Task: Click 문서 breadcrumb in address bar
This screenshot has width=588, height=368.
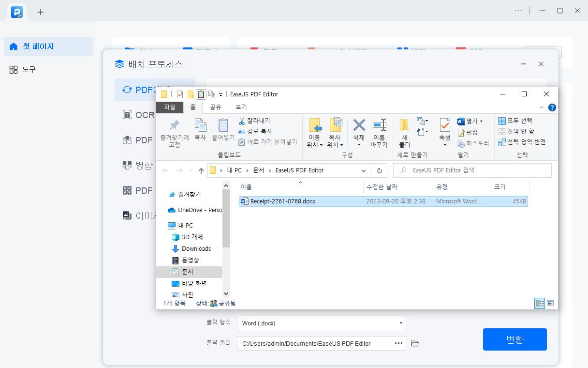Action: [259, 170]
